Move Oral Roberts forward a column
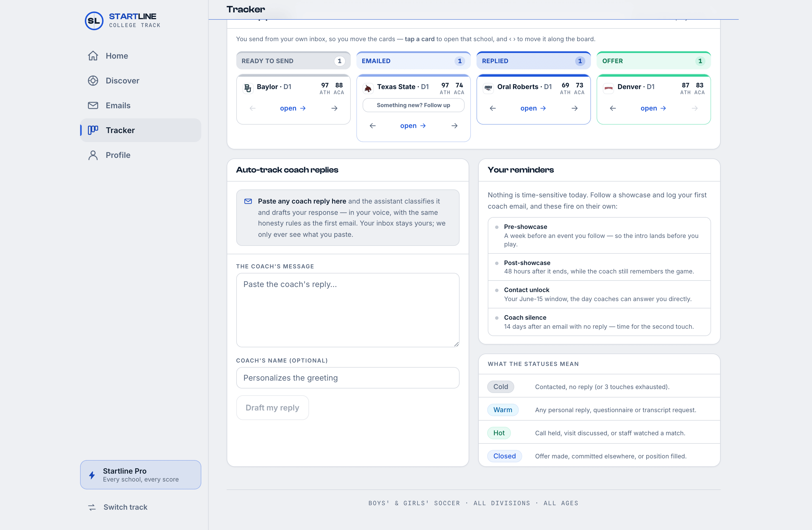The height and width of the screenshot is (530, 812). (x=575, y=108)
